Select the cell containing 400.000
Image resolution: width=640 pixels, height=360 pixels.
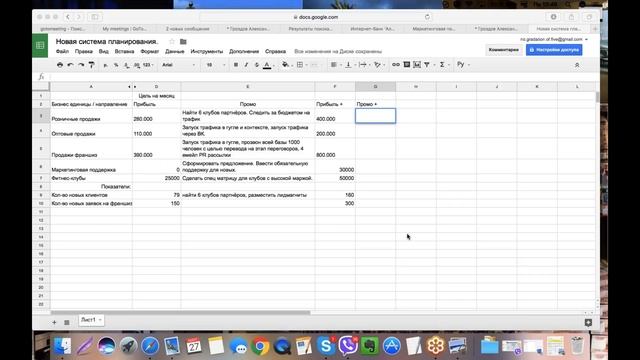coord(335,116)
